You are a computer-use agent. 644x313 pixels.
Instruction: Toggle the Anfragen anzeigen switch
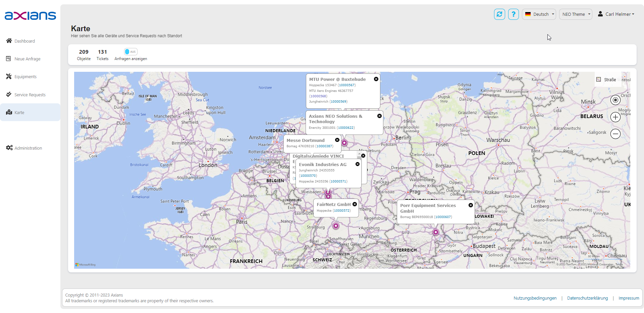tap(130, 52)
